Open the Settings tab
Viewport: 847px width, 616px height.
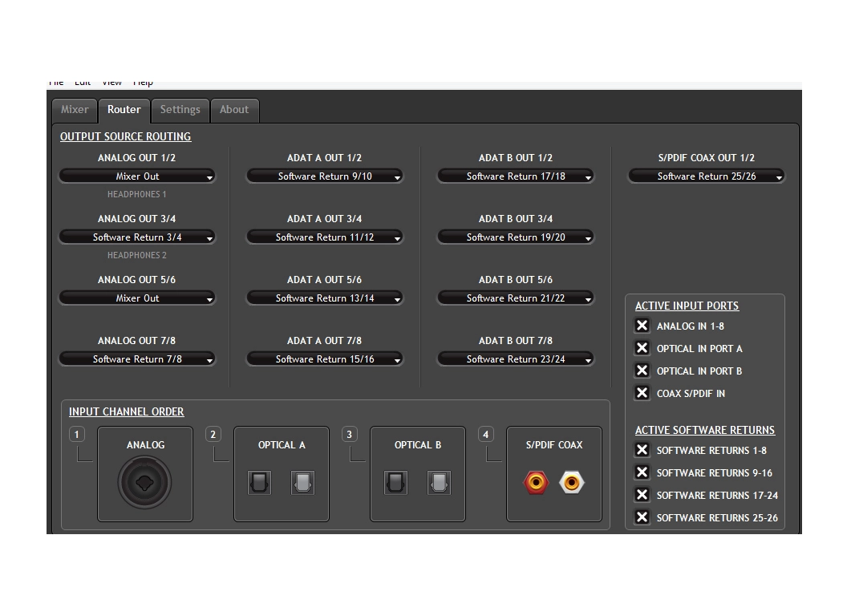pos(180,110)
